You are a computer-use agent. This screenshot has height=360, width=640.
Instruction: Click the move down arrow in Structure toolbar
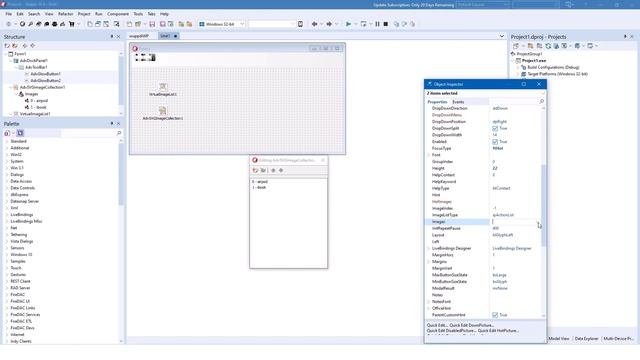pyautogui.click(x=33, y=46)
